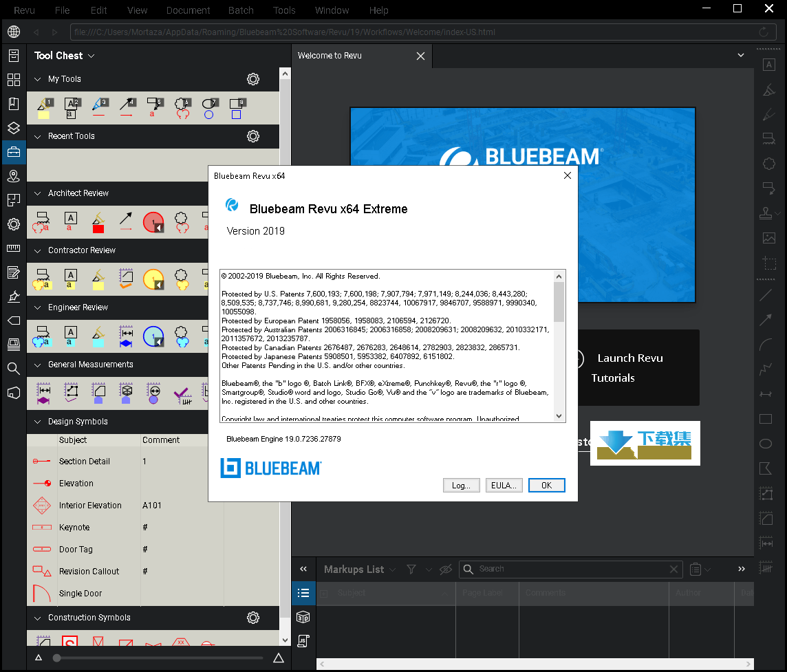This screenshot has width=787, height=672.
Task: Open the Properties gear panel icon
Action: click(14, 224)
